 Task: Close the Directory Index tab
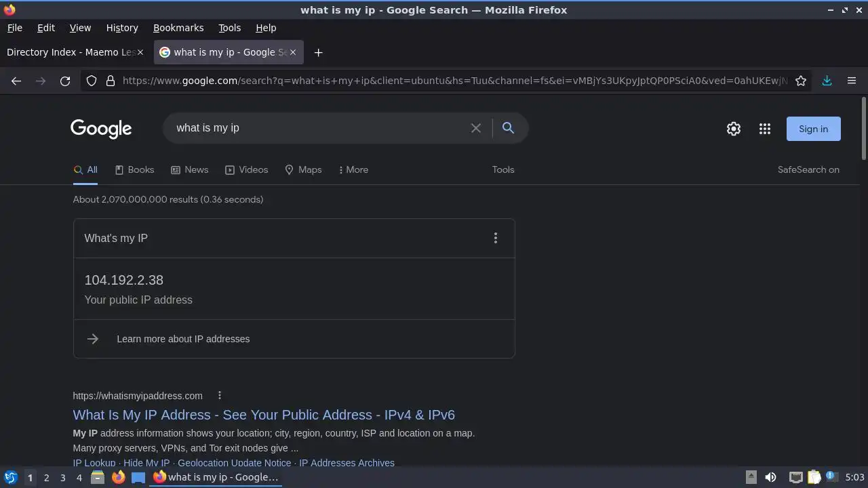click(140, 52)
